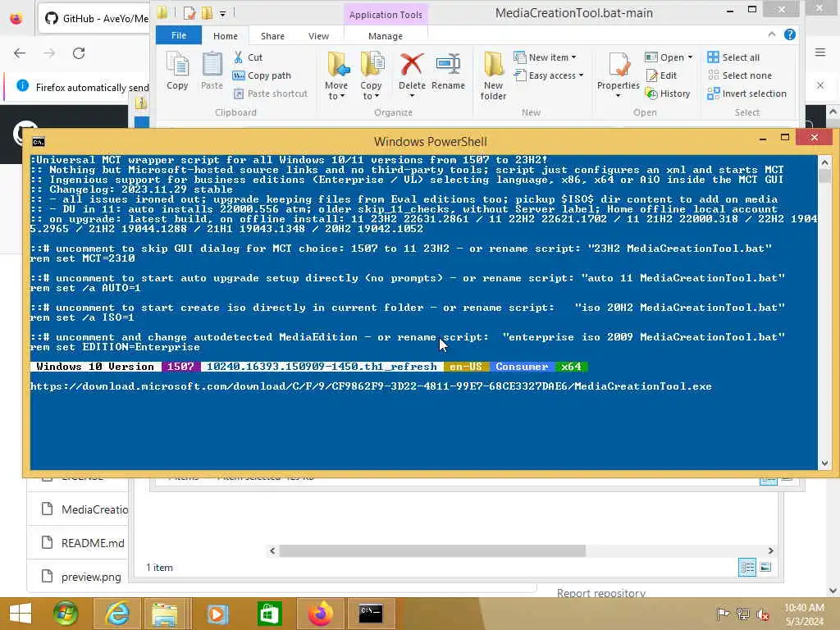The width and height of the screenshot is (840, 630).
Task: Collapse the ribbon with the chevron
Action: click(771, 34)
